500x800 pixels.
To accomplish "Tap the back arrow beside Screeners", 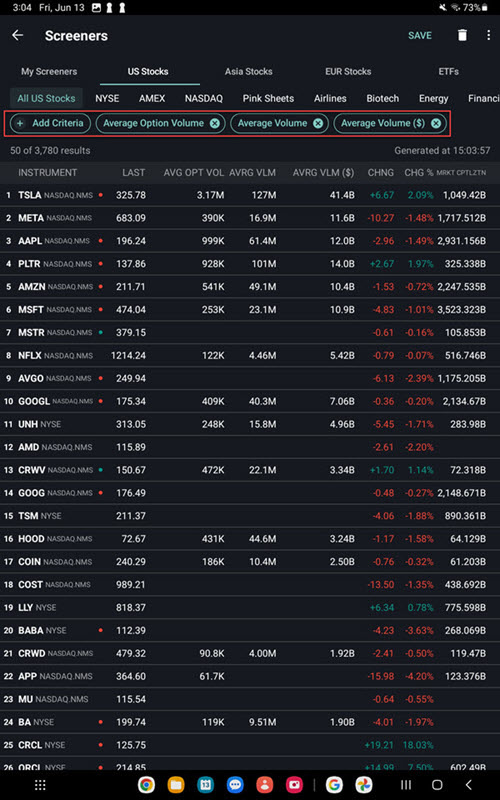I will tap(18, 35).
